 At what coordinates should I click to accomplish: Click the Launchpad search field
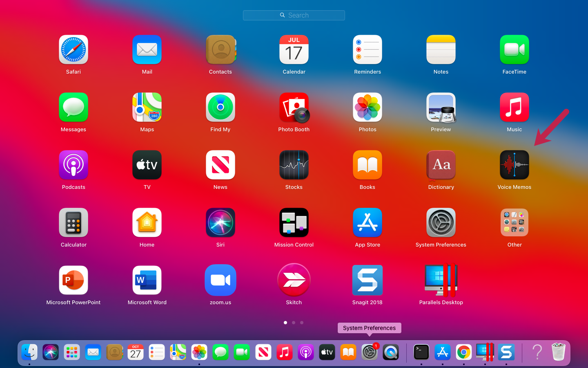click(x=294, y=15)
